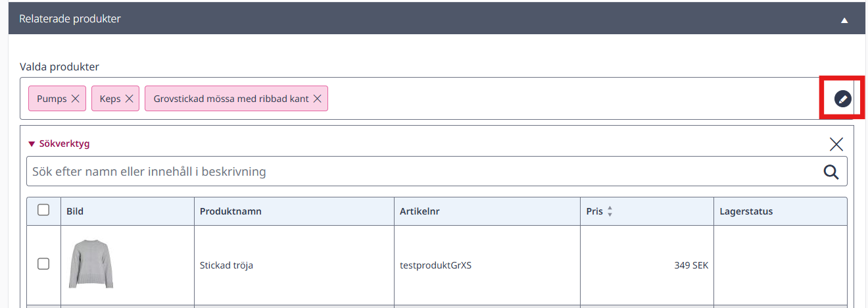Click the Lagerstatus column header
868x308 pixels.
tap(746, 212)
